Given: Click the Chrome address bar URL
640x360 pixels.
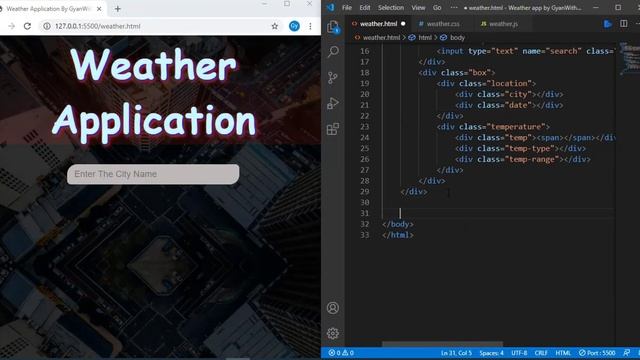Looking at the screenshot, I should 98,26.
